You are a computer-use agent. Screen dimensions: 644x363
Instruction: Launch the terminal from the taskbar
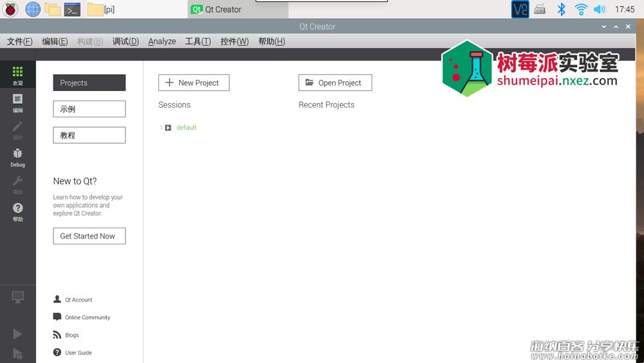pos(72,10)
